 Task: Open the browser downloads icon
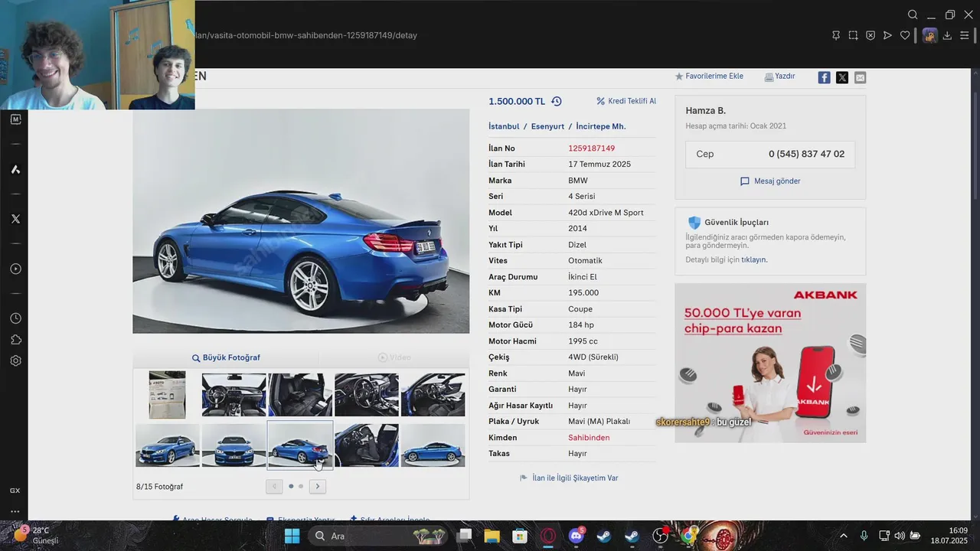click(x=947, y=35)
